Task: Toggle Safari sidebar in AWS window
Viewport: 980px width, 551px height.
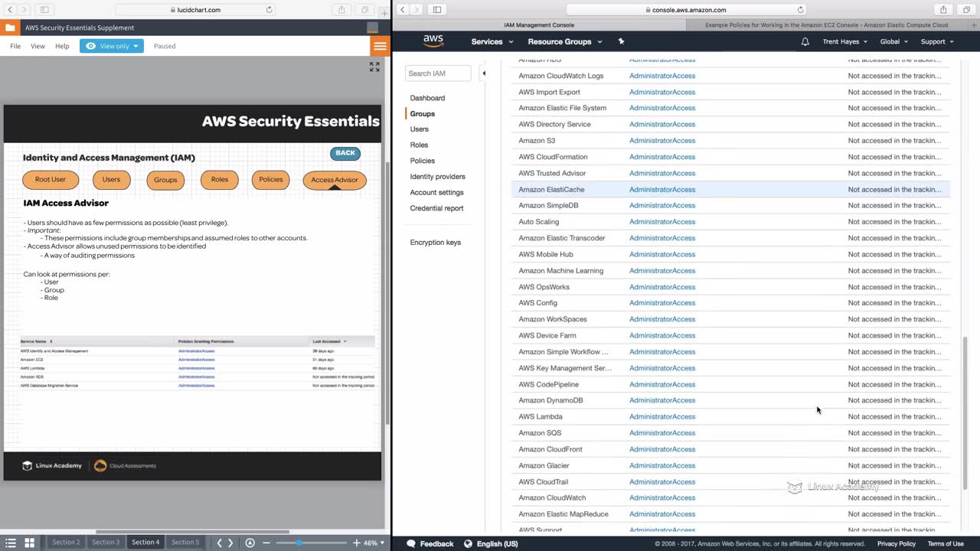Action: [437, 10]
